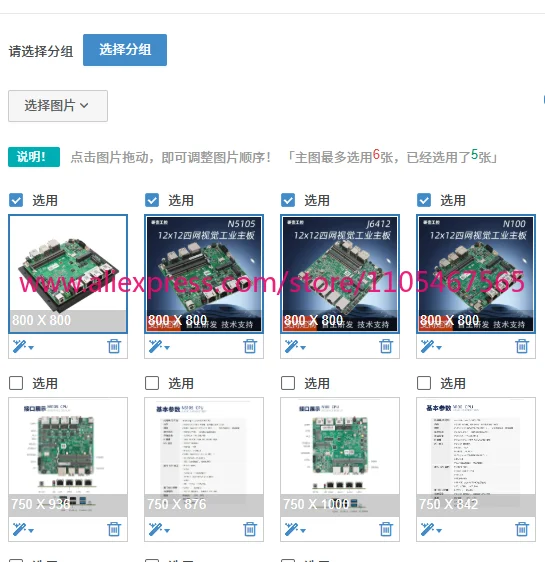545x562 pixels.
Task: Check 选用 for the 750 X 936 image
Action: (x=16, y=383)
